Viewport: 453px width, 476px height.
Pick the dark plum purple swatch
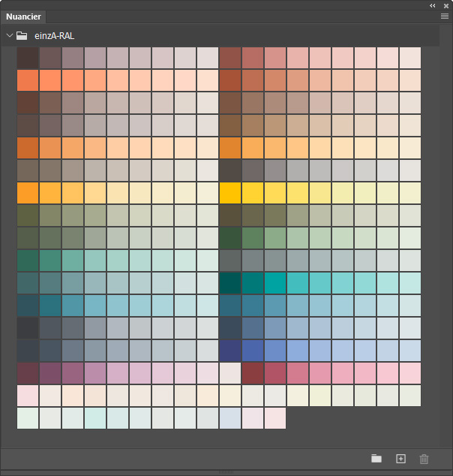pyautogui.click(x=28, y=373)
